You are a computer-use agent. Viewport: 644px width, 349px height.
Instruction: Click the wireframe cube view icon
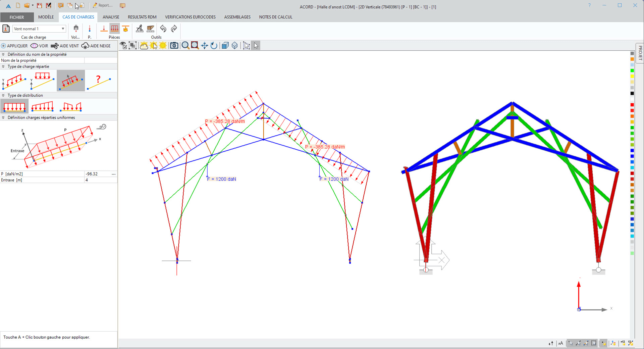235,46
